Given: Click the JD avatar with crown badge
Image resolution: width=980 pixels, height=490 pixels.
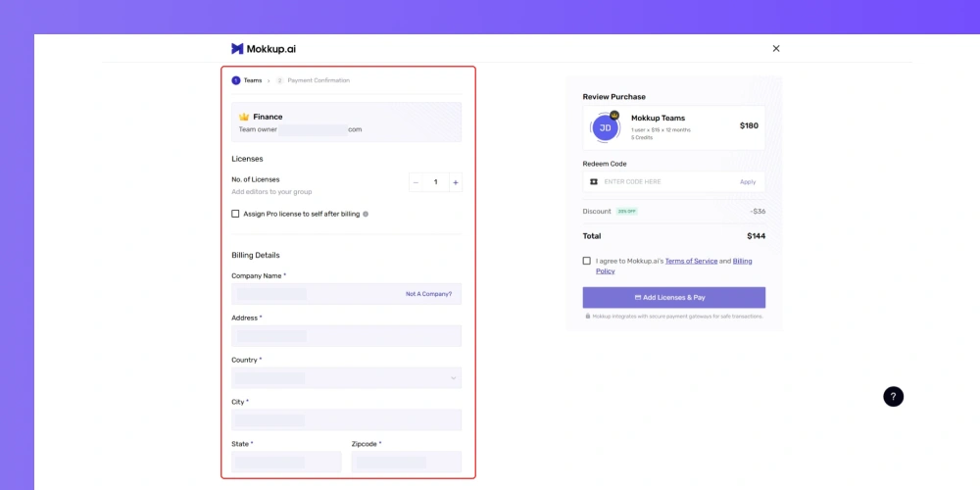Looking at the screenshot, I should (605, 127).
